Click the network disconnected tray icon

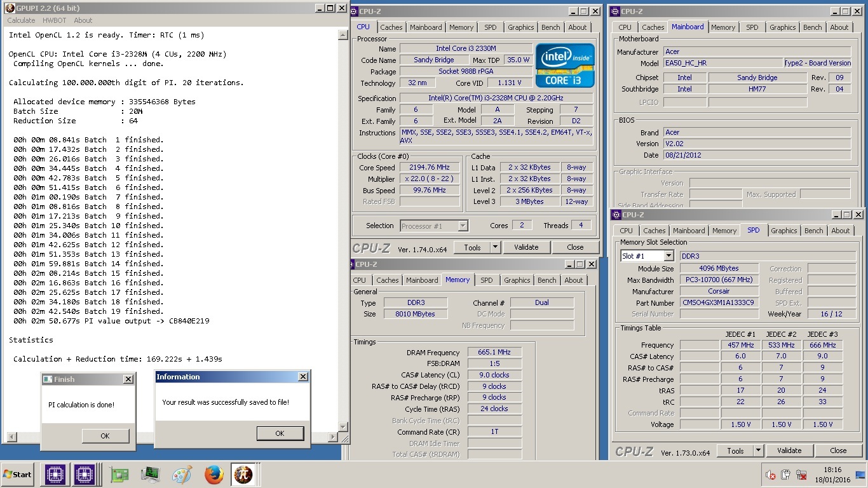pyautogui.click(x=801, y=475)
